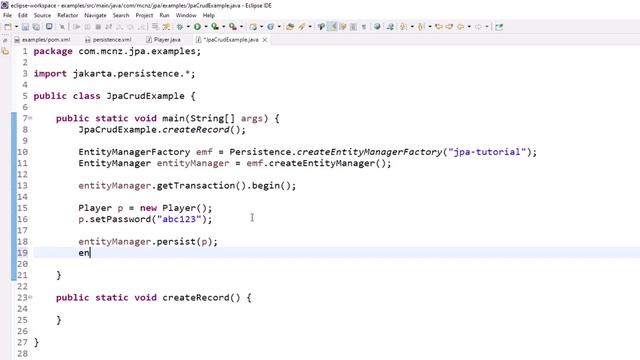Click the text 'entityManager.persist(p);'
Image resolution: width=640 pixels, height=360 pixels.
pyautogui.click(x=148, y=242)
